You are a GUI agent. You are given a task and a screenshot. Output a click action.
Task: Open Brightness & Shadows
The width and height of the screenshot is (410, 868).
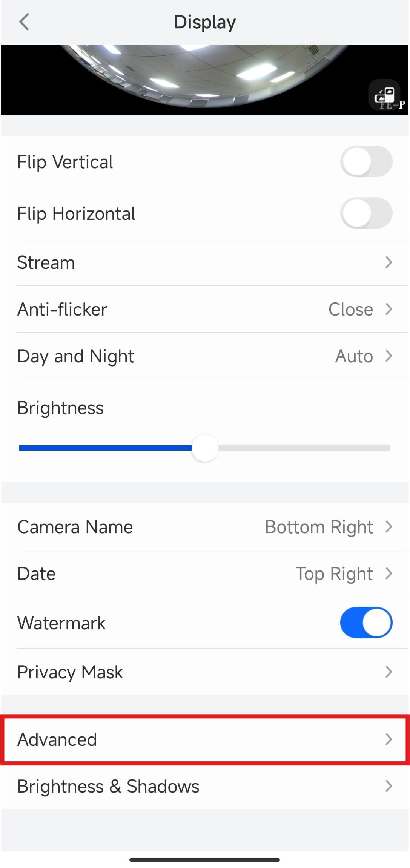tap(205, 786)
